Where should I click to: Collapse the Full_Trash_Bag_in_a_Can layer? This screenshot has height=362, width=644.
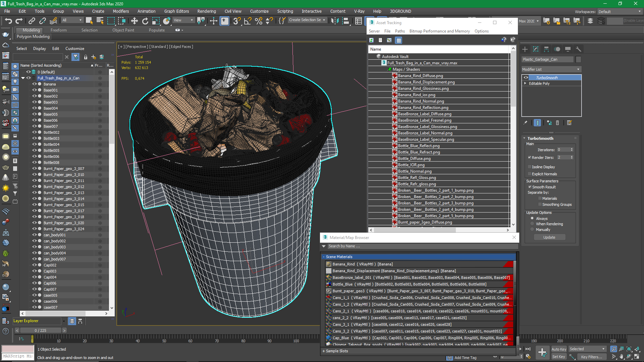[23, 78]
